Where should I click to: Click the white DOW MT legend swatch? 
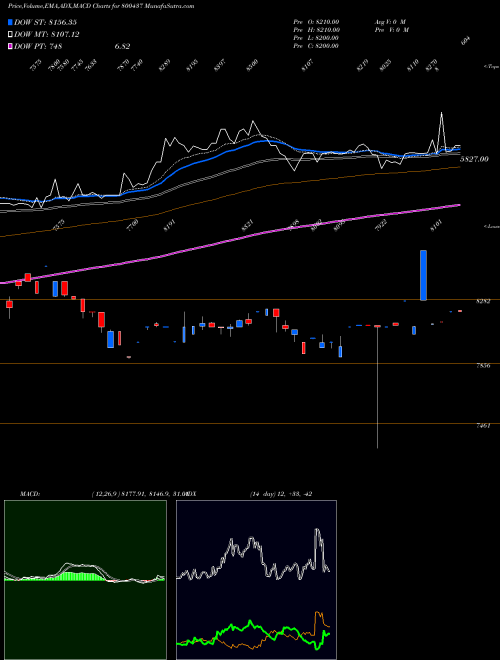[x=10, y=35]
